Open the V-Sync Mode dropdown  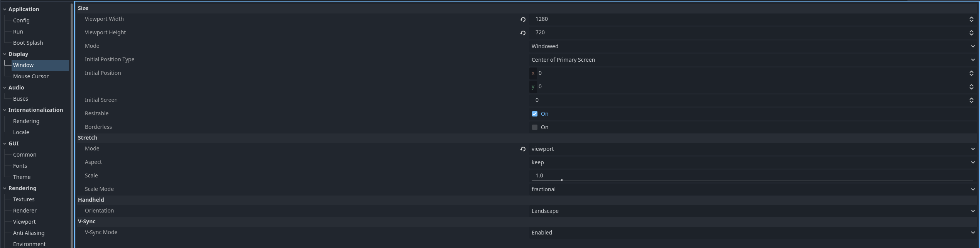click(752, 233)
